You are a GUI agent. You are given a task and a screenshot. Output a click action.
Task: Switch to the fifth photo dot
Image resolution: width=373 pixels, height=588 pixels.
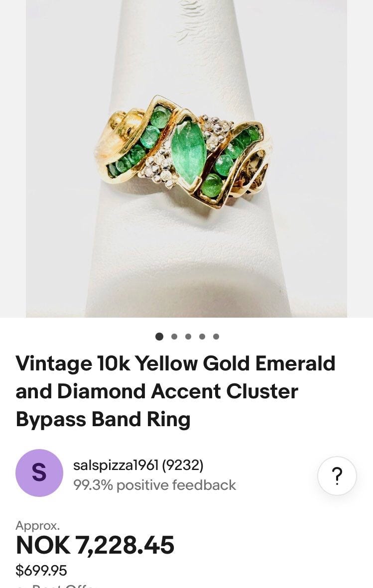point(216,337)
